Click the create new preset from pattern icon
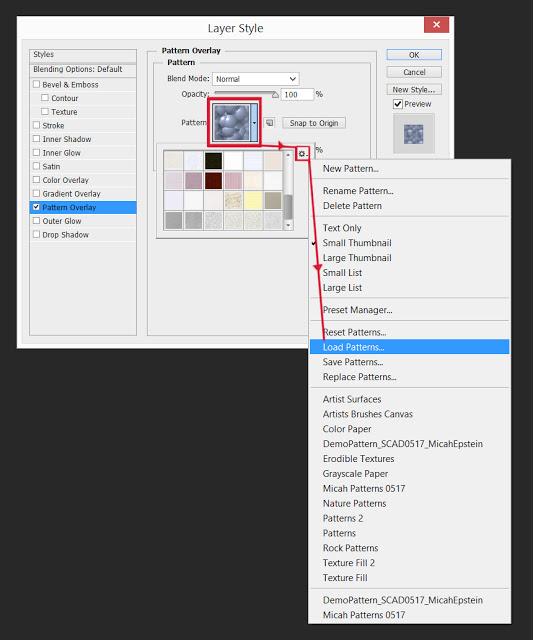The image size is (533, 640). coord(269,122)
